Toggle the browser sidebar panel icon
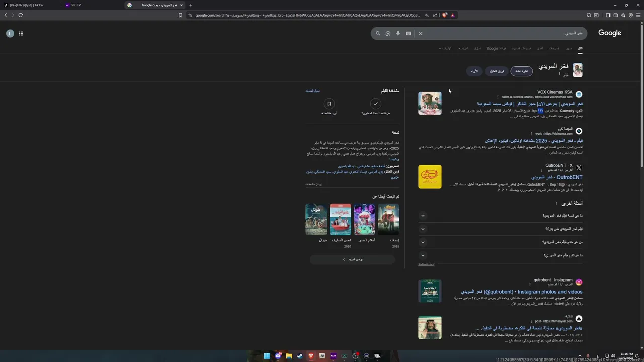Image resolution: width=644 pixels, height=362 pixels. (608, 15)
